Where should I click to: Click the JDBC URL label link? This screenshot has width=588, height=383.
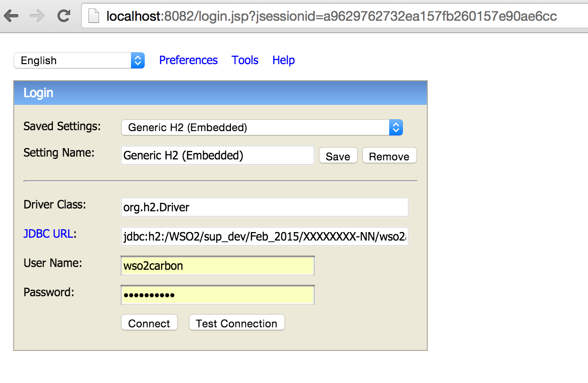pyautogui.click(x=49, y=233)
